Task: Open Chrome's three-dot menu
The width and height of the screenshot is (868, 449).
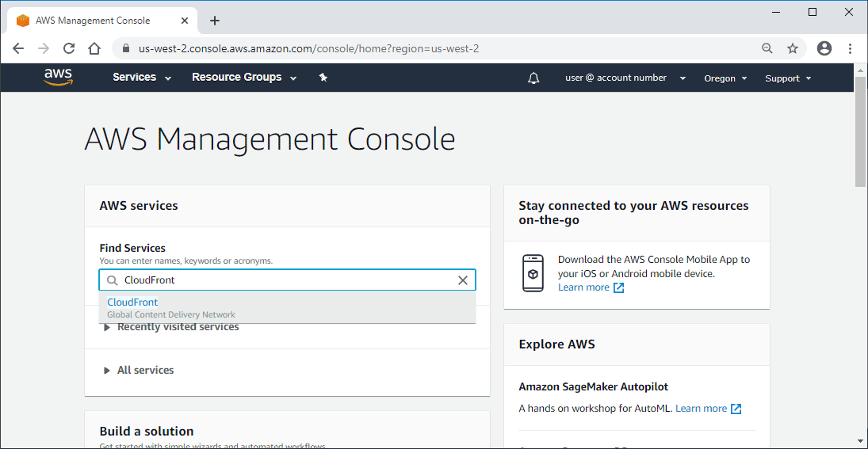Action: (x=850, y=48)
